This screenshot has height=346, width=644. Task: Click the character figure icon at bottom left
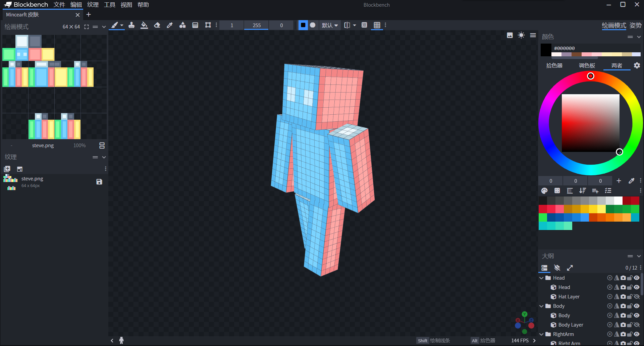121,341
